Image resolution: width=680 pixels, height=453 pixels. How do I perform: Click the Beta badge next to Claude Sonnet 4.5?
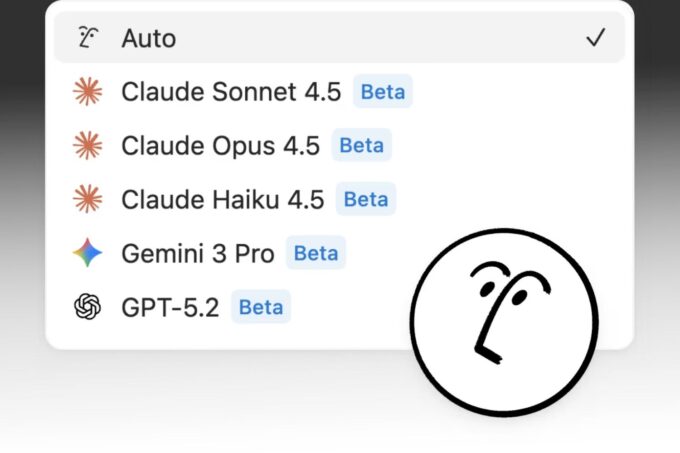pyautogui.click(x=382, y=92)
